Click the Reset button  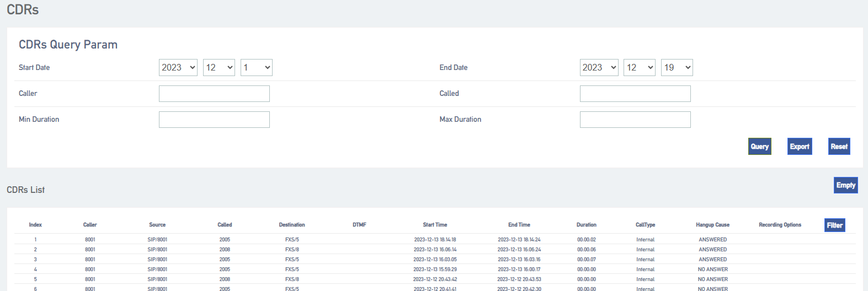click(x=839, y=147)
